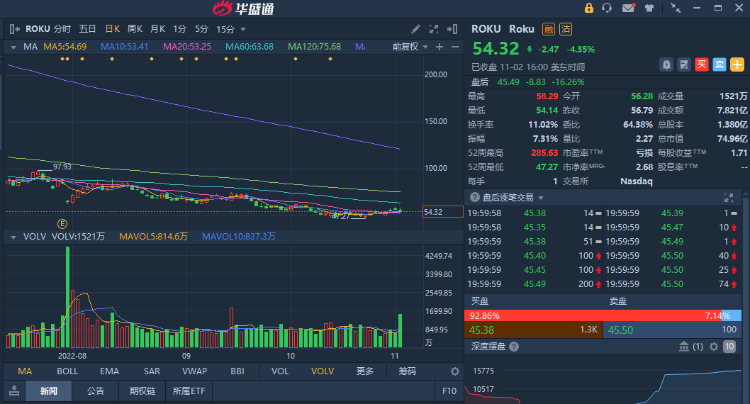Collapse the VOLV indicator row triangle
The height and width of the screenshot is (404, 750).
click(13, 237)
